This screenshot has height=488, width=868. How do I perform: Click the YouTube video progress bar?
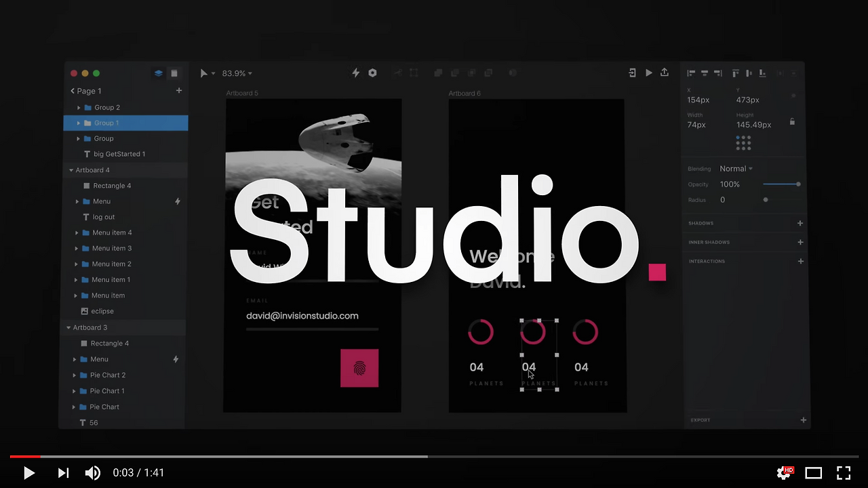(434, 457)
